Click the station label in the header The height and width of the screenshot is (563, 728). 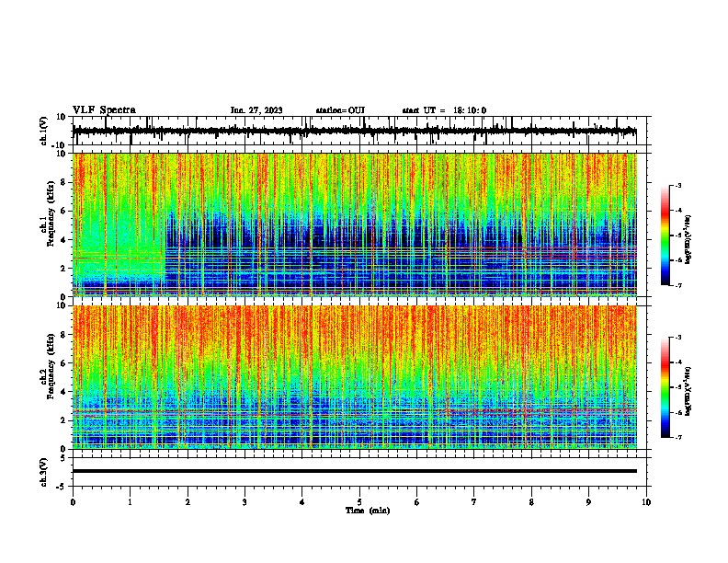point(340,110)
